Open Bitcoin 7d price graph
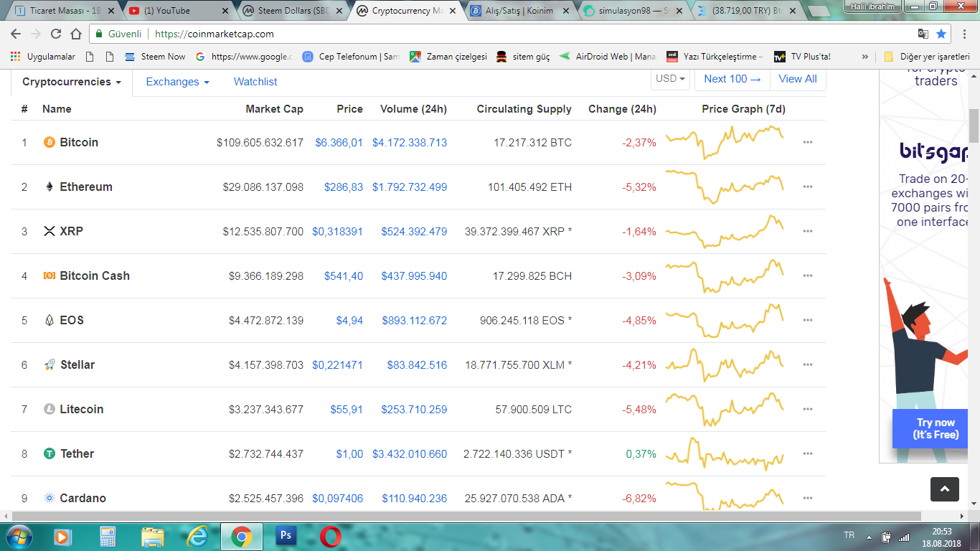The width and height of the screenshot is (980, 551). [x=725, y=142]
